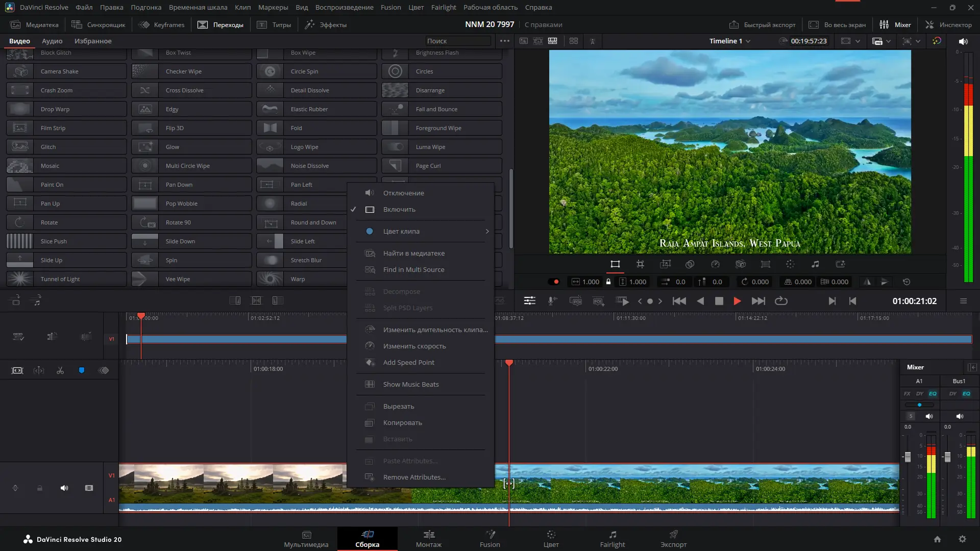The width and height of the screenshot is (980, 551).
Task: Mute the A1 track speaker in the Mixer
Action: click(x=929, y=416)
